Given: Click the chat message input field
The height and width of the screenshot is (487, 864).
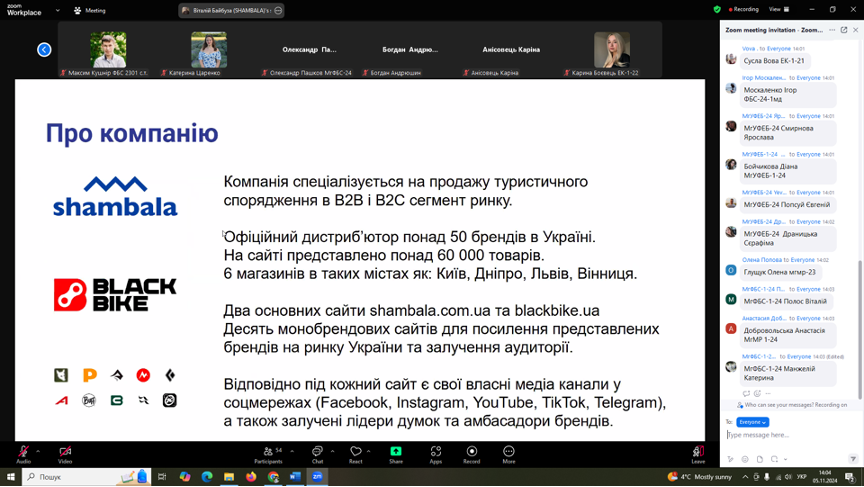Looking at the screenshot, I should click(x=791, y=435).
